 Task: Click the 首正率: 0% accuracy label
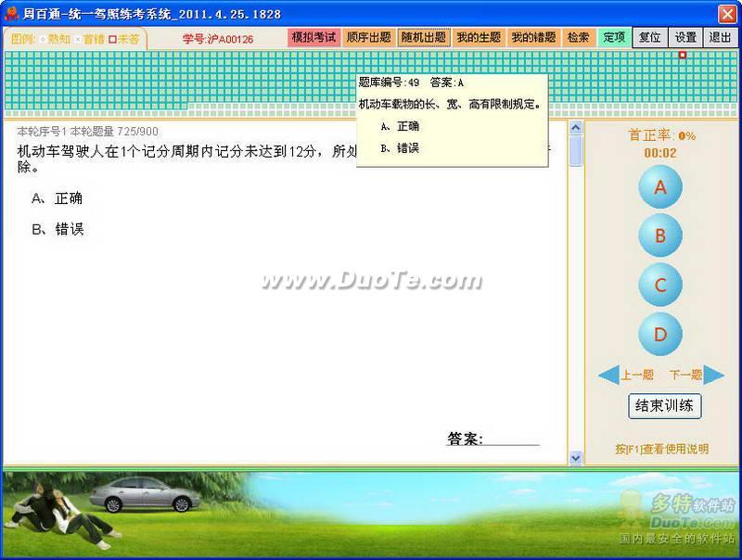click(x=661, y=135)
